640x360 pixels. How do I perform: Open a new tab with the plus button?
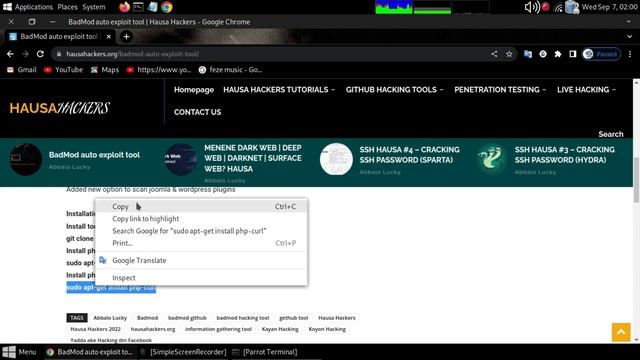click(x=126, y=37)
